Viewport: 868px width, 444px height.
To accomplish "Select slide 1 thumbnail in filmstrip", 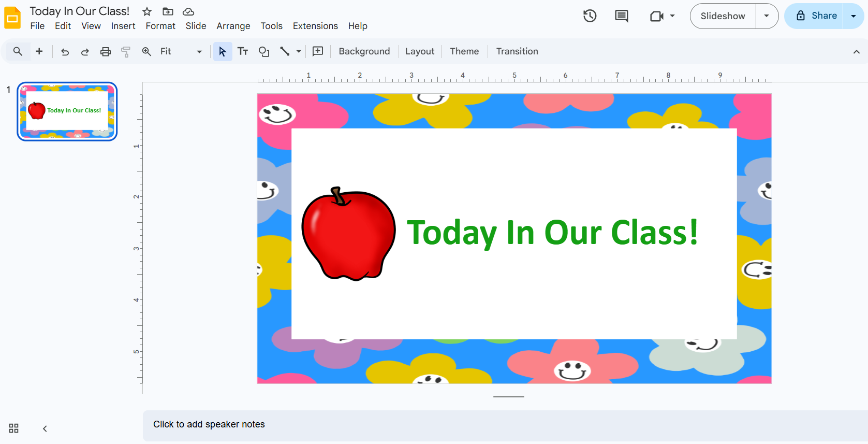I will click(67, 111).
